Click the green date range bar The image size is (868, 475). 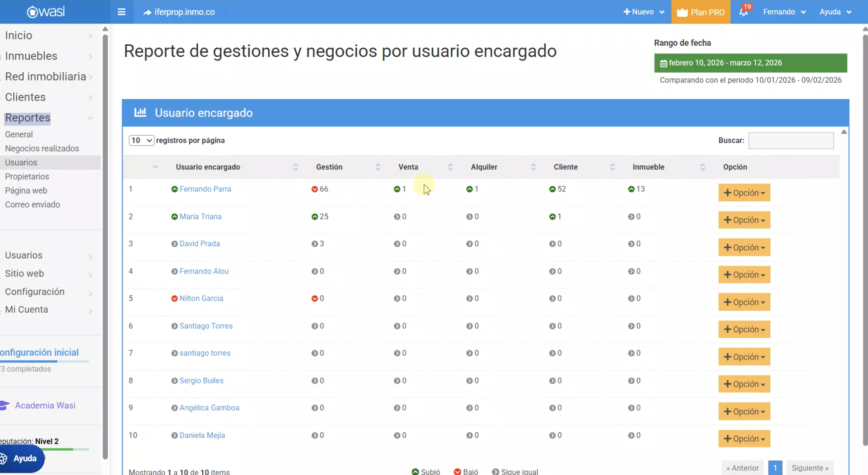[x=750, y=63]
